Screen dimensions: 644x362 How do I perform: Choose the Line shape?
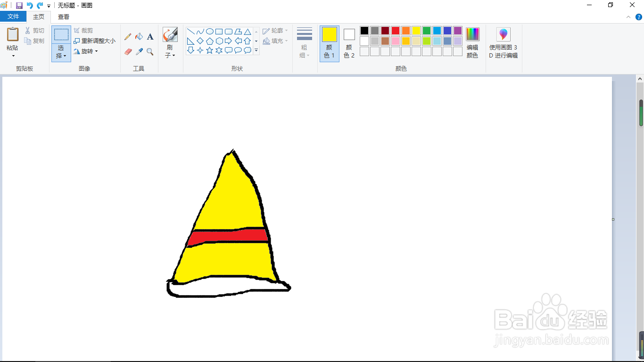tap(191, 32)
